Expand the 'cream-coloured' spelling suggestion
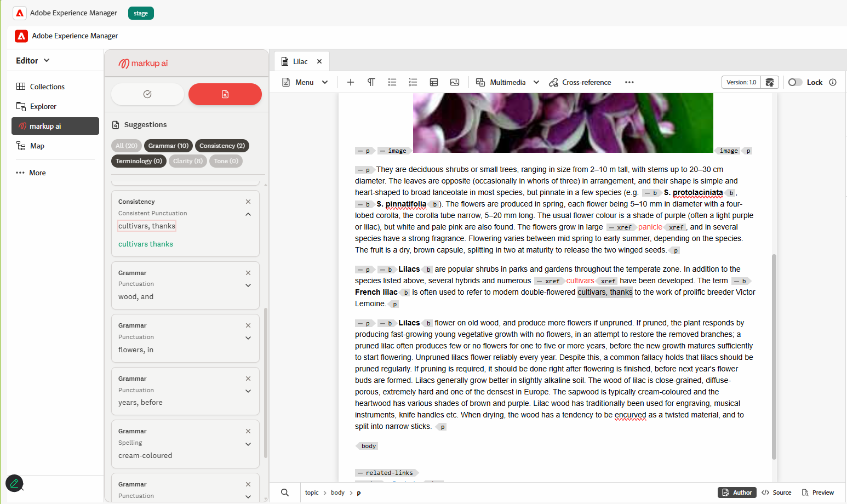The width and height of the screenshot is (847, 504). point(248,444)
